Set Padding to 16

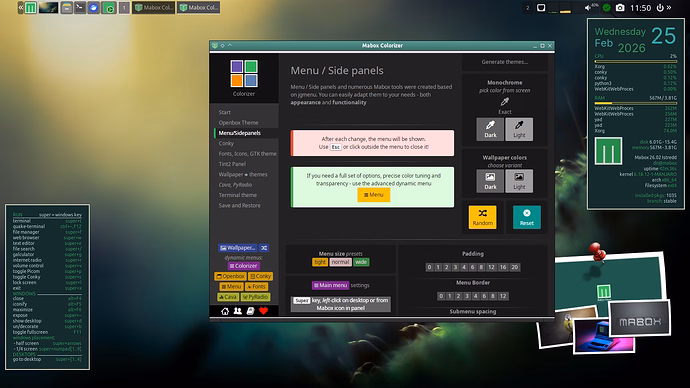point(503,267)
